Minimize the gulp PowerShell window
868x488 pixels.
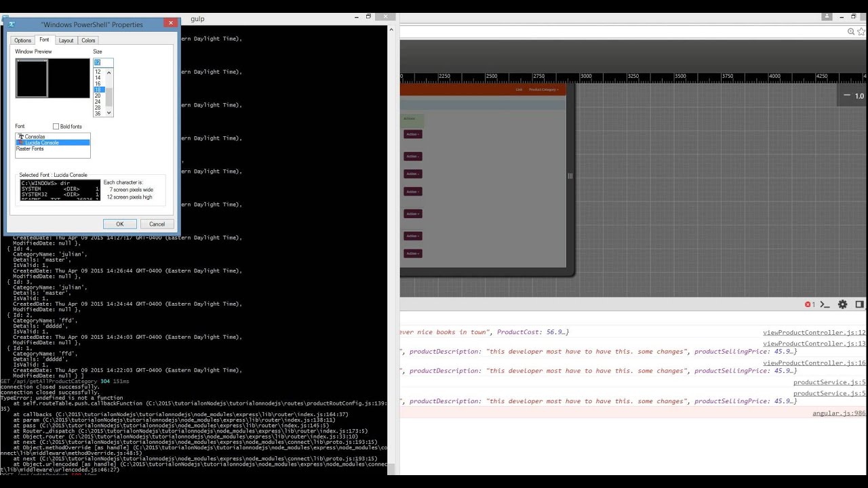point(356,16)
